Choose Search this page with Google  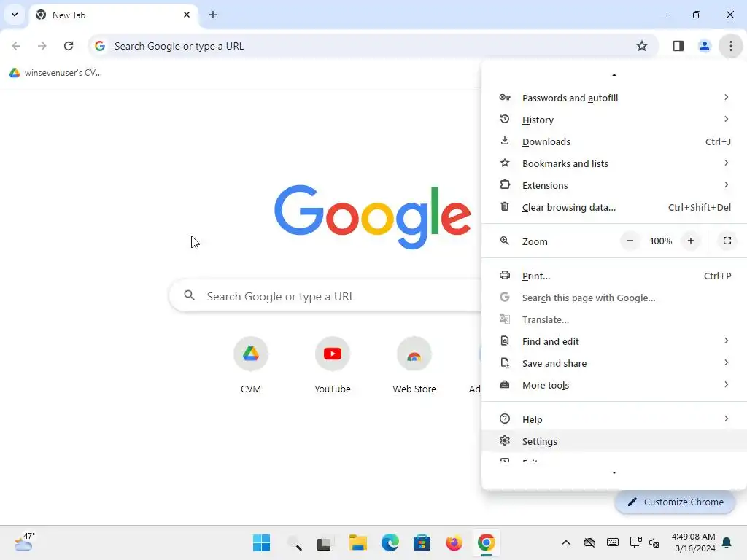[614, 297]
